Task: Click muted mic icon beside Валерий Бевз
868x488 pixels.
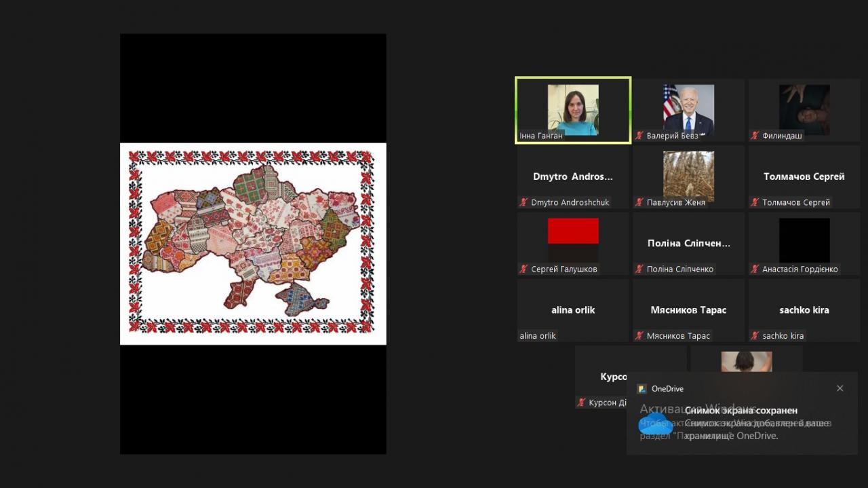Action: (x=639, y=136)
